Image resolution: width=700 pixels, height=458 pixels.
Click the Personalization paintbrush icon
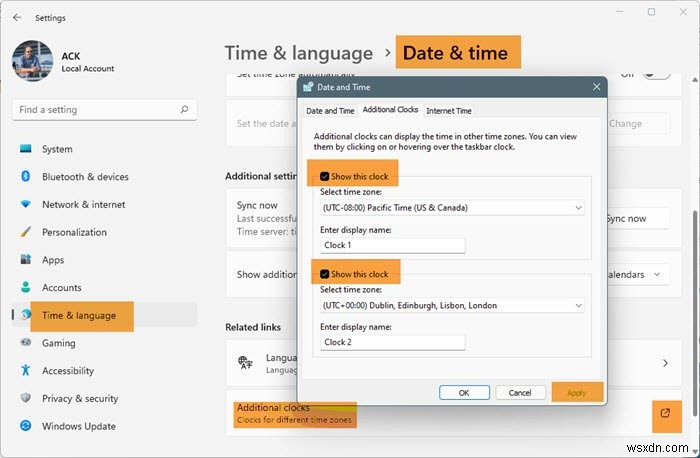point(26,232)
